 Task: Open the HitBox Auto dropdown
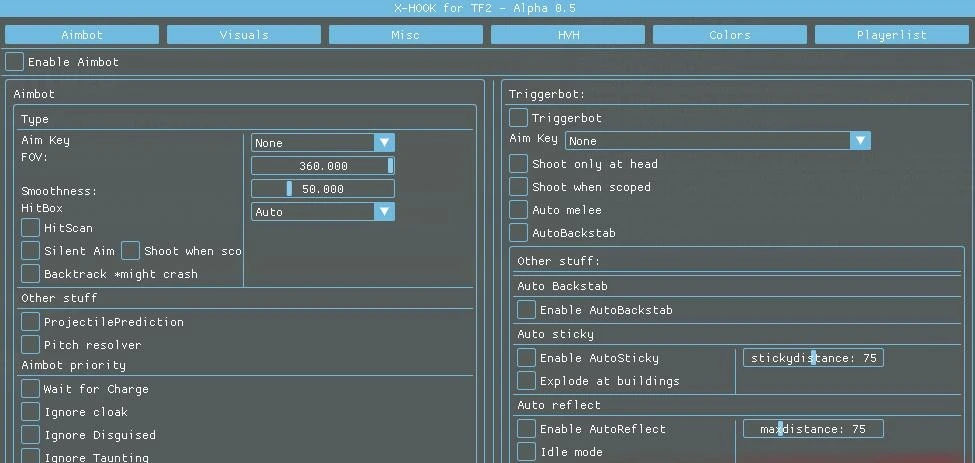[x=323, y=212]
